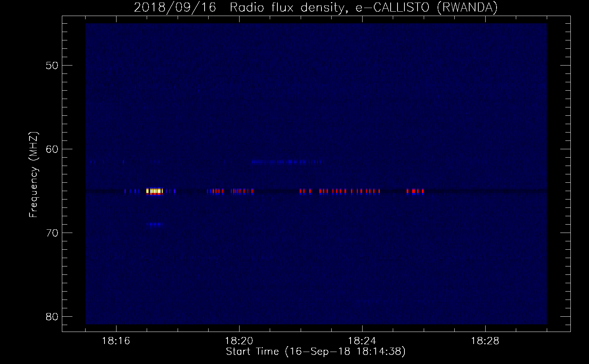Click the '80' frequency tick label
This screenshot has height=364, width=589.
pos(52,317)
